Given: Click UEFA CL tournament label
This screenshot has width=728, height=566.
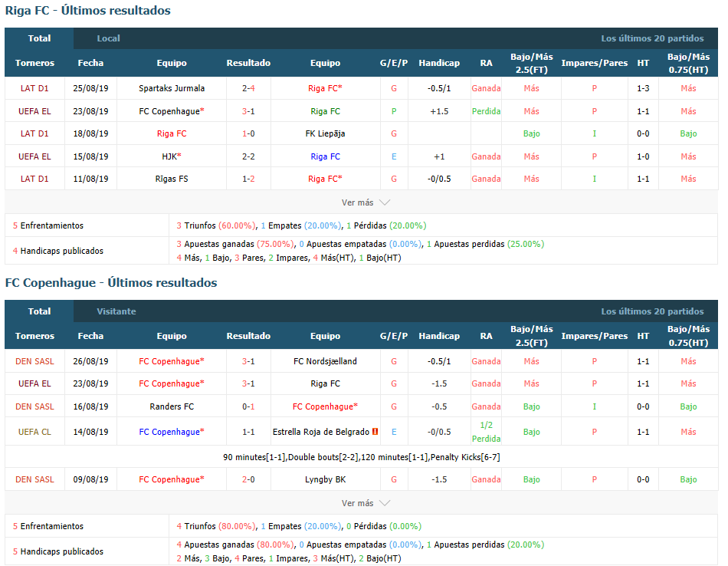Looking at the screenshot, I should point(34,432).
